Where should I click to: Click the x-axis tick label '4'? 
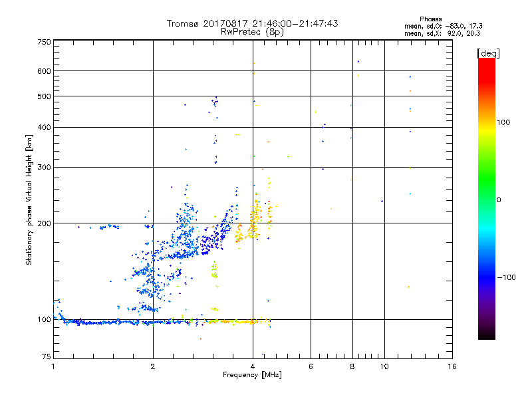coord(253,366)
